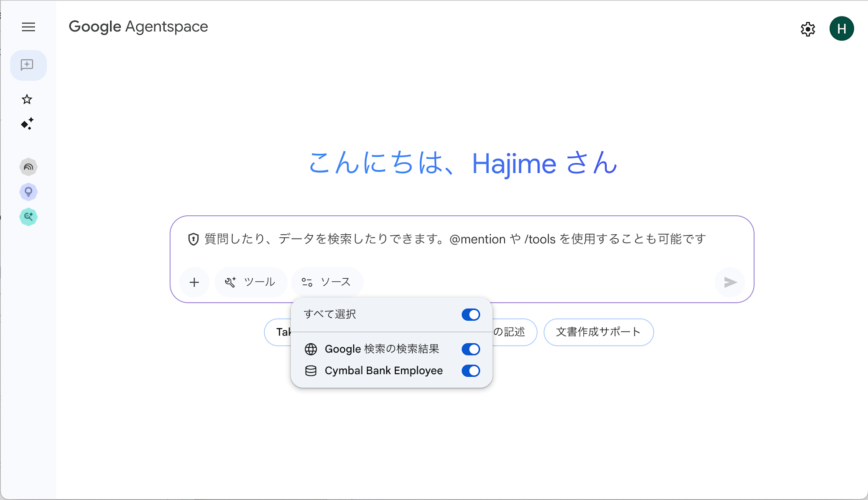Open the ツール tools dropdown
The image size is (868, 500).
(251, 282)
